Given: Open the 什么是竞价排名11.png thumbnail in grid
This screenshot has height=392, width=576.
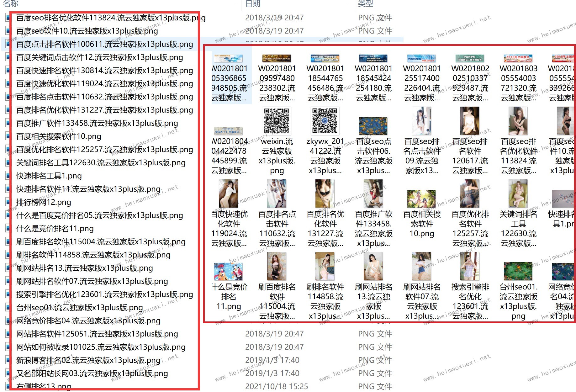Looking at the screenshot, I should [228, 272].
